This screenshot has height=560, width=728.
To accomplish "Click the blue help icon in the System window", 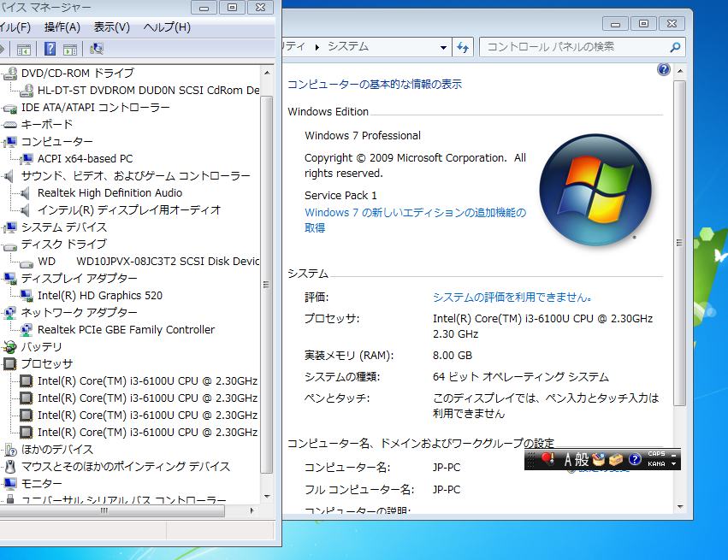I will 664,69.
